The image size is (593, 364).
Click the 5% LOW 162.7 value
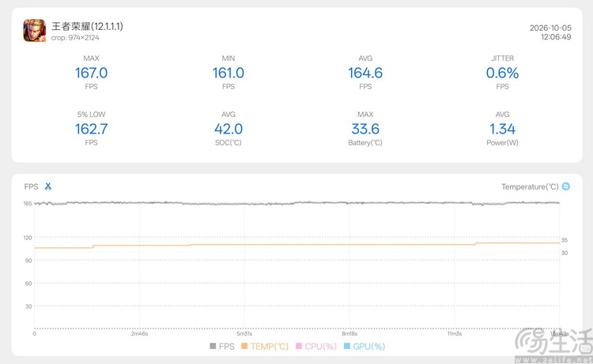pyautogui.click(x=91, y=129)
